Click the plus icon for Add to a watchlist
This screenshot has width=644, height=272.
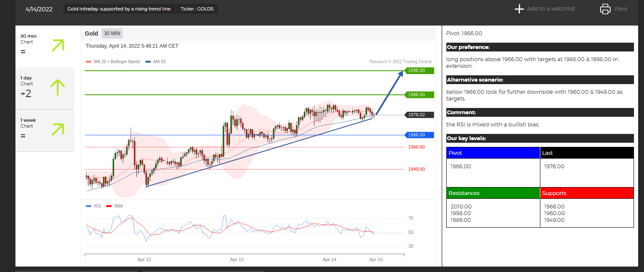coord(519,9)
